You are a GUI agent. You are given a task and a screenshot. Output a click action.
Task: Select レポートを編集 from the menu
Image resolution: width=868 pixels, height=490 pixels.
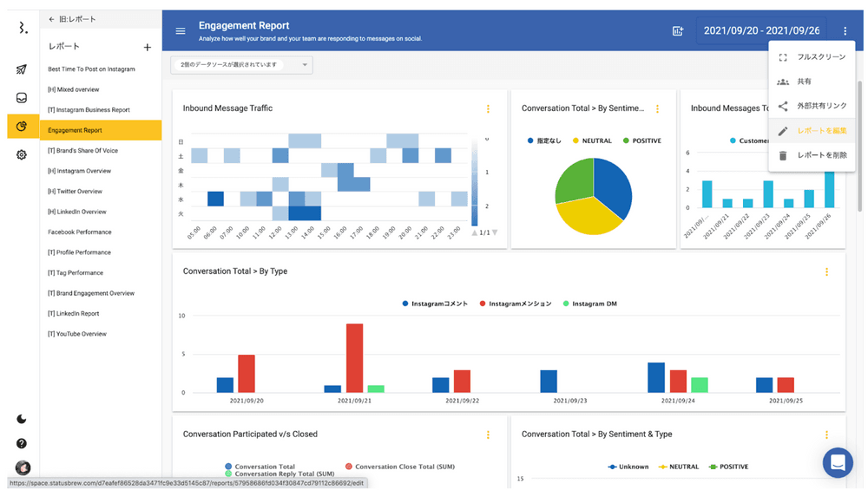point(821,131)
